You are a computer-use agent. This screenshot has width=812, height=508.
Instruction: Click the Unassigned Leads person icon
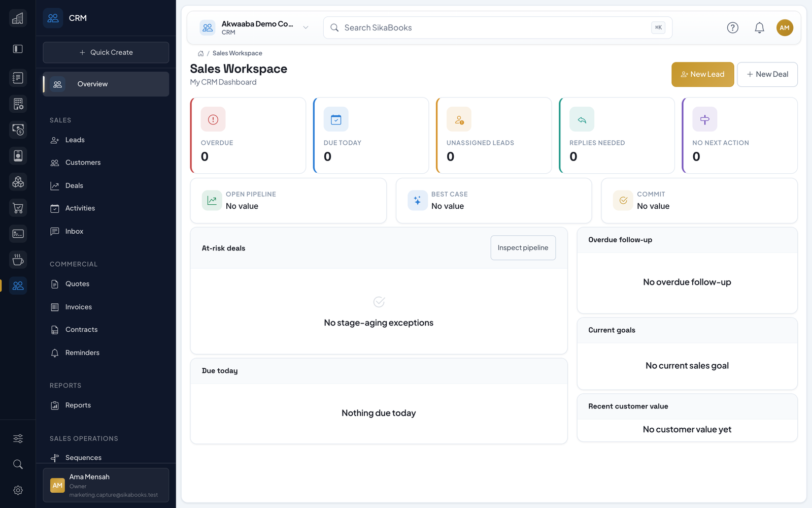(459, 119)
